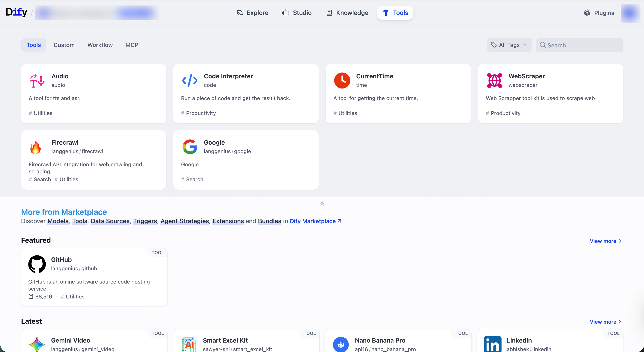Click the Google logo icon
The width and height of the screenshot is (644, 352).
[190, 147]
